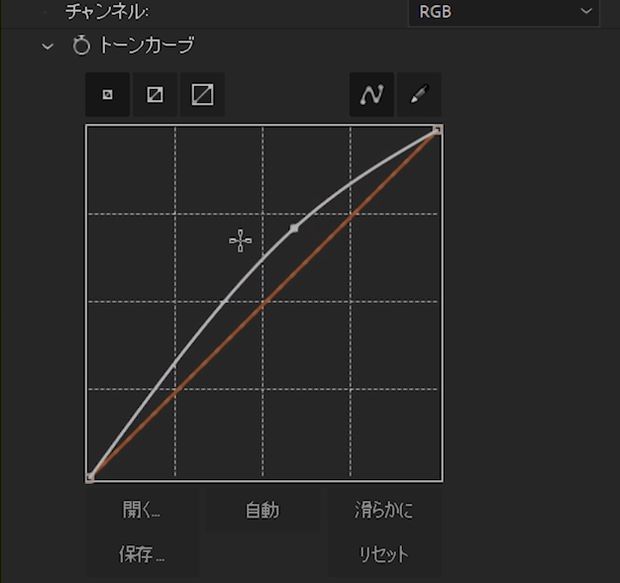Click the リセット button
The height and width of the screenshot is (583, 620).
(384, 554)
